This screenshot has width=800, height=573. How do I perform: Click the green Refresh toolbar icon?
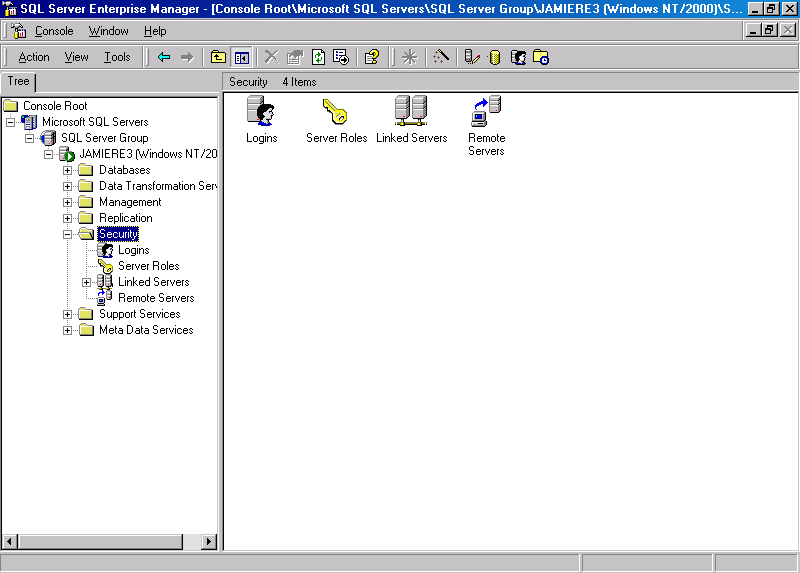point(318,57)
